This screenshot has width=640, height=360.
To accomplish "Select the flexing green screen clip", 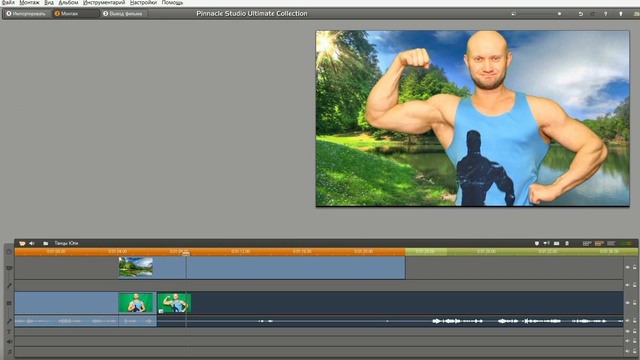I will point(174,303).
